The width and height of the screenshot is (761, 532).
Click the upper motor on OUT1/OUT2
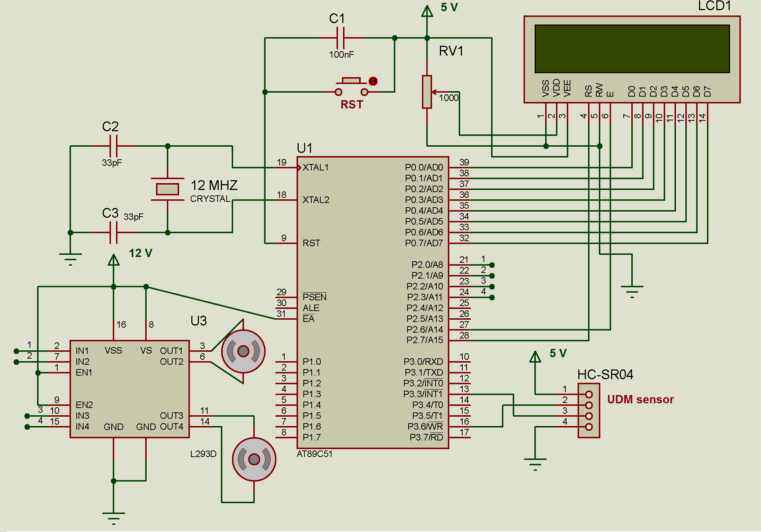tap(243, 351)
